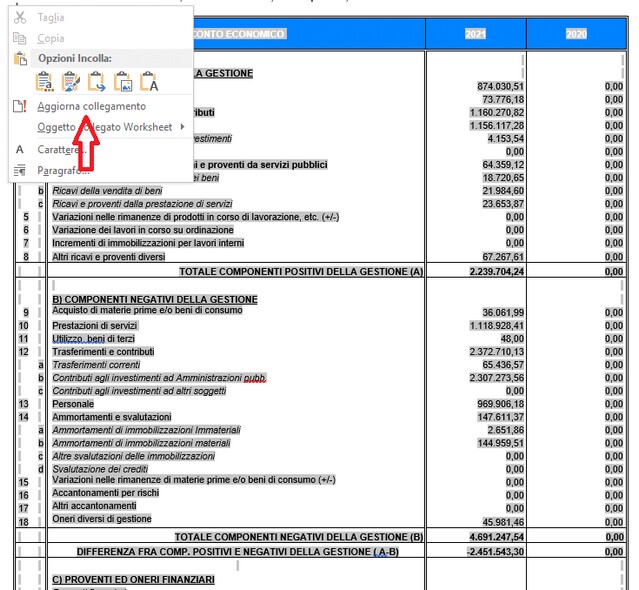Click 'Prestazioni di servizi' row
Viewport: 639px width, 590px height.
tap(95, 326)
